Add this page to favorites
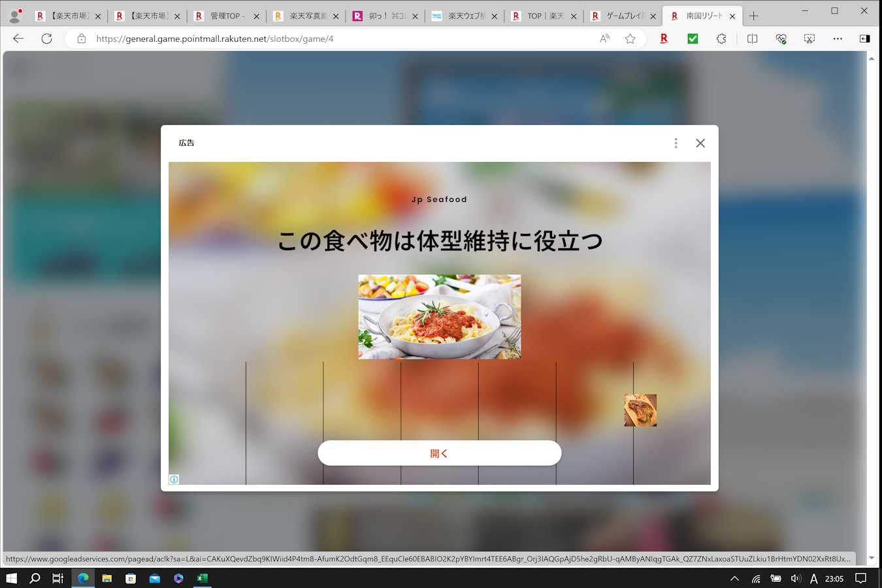882x588 pixels. click(630, 39)
